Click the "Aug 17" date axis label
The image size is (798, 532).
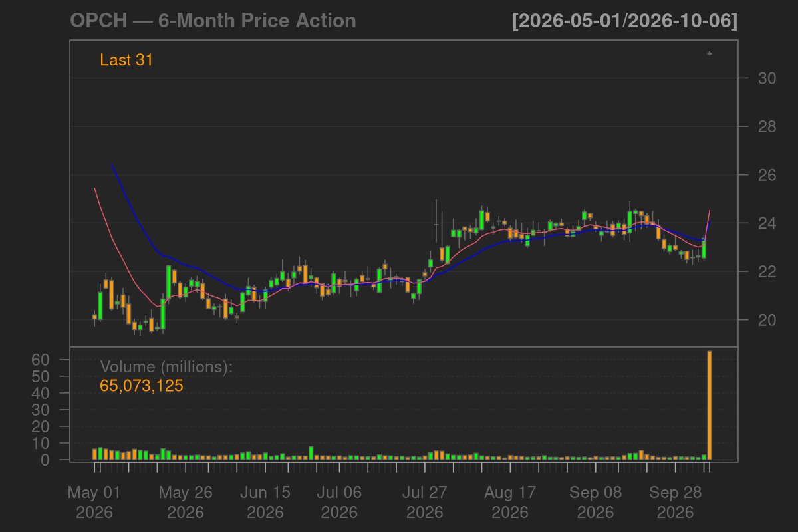pos(510,493)
